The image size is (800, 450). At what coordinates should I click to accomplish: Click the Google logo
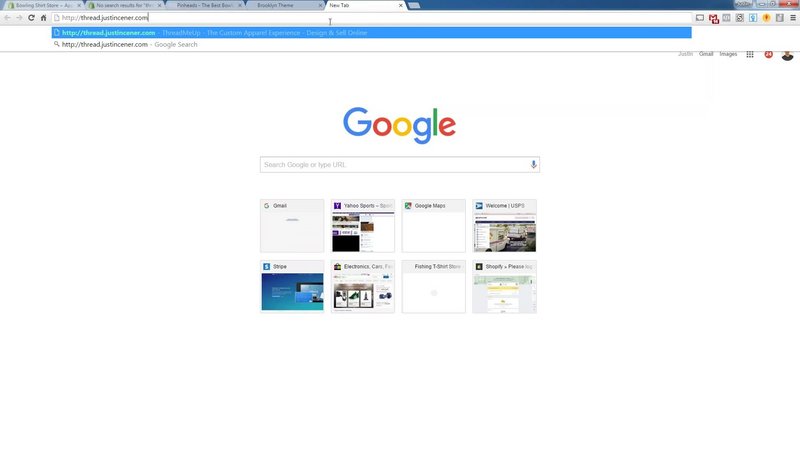[399, 126]
